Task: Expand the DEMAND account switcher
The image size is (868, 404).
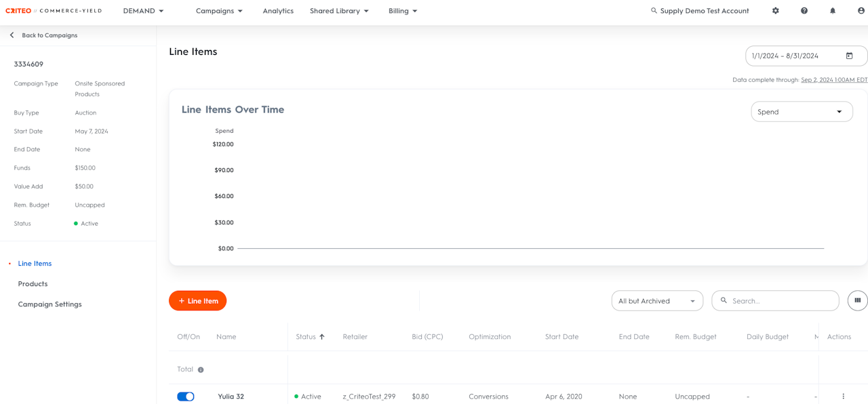Action: point(143,11)
